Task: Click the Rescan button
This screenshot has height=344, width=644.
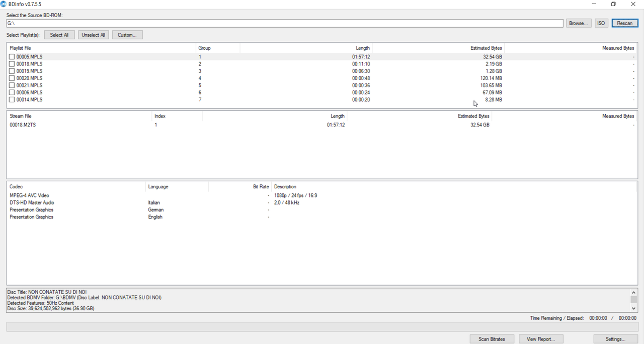Action: (625, 23)
